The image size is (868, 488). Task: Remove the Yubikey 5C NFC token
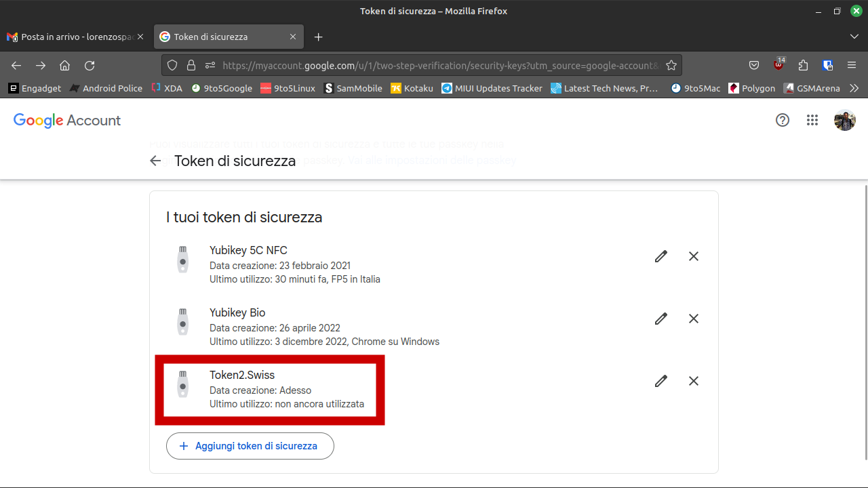(x=694, y=256)
